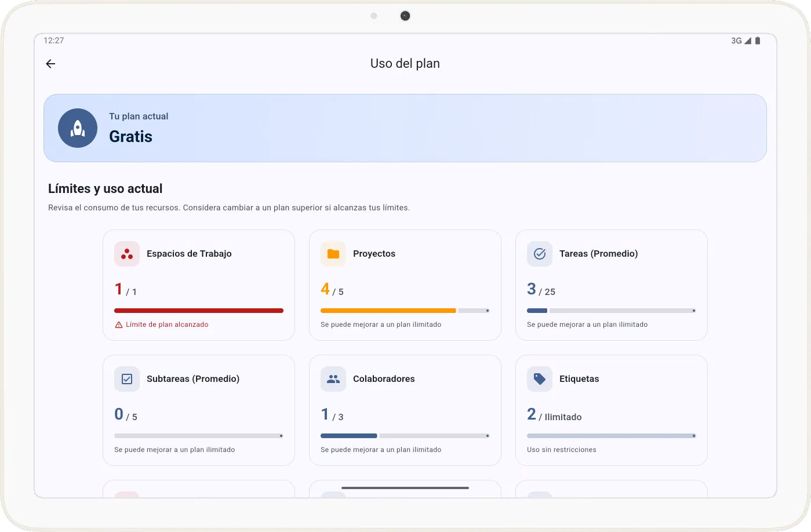Click the Espacios de Trabajo red progress bar

pos(199,311)
